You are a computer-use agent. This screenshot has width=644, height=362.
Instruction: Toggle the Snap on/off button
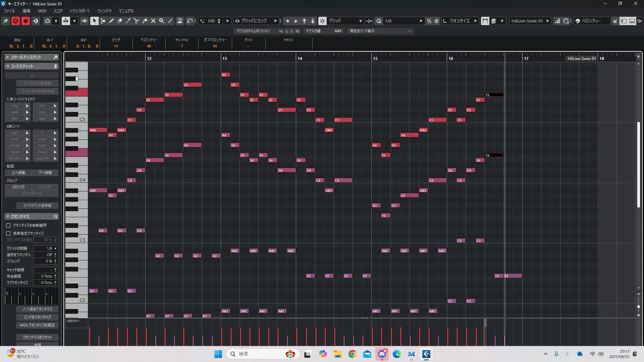[322, 21]
